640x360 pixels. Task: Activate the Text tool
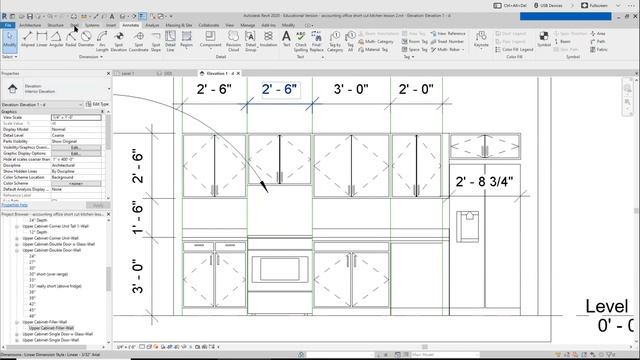[287, 40]
